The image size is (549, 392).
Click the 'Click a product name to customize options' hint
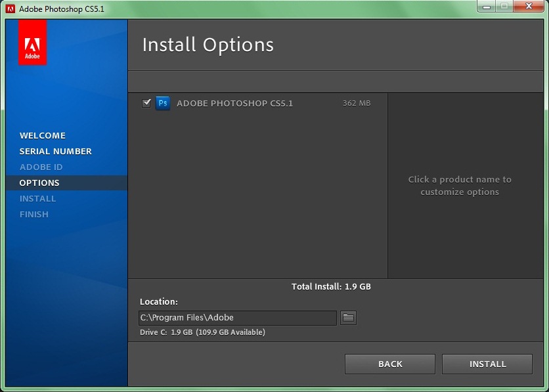click(460, 186)
